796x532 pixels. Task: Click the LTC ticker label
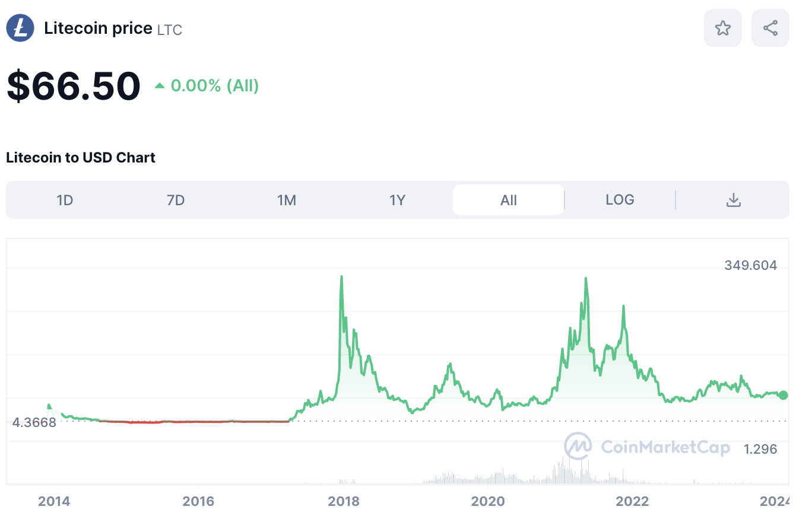click(170, 30)
